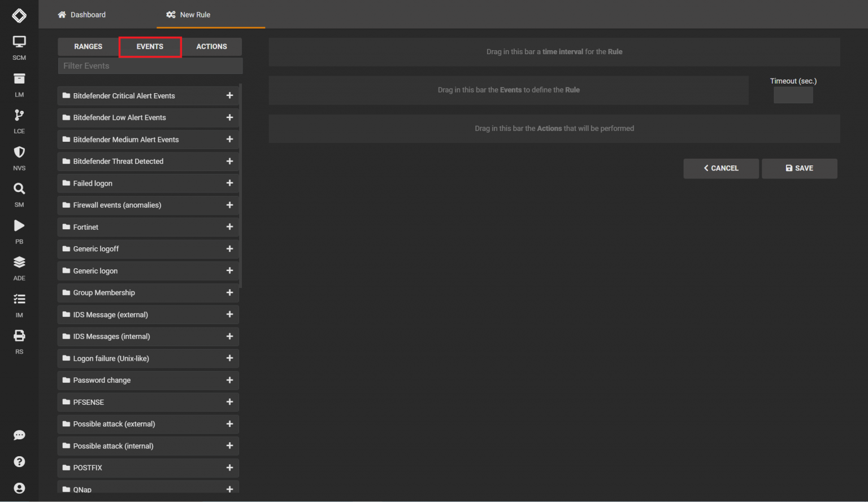Expand the Failed logon event group
Viewport: 868px width, 502px height.
(229, 183)
